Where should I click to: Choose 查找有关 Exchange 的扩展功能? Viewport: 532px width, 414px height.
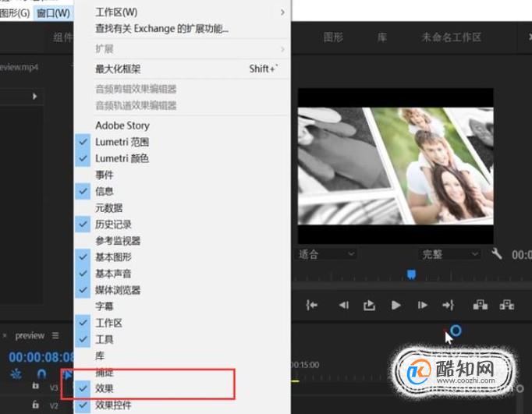[183, 29]
